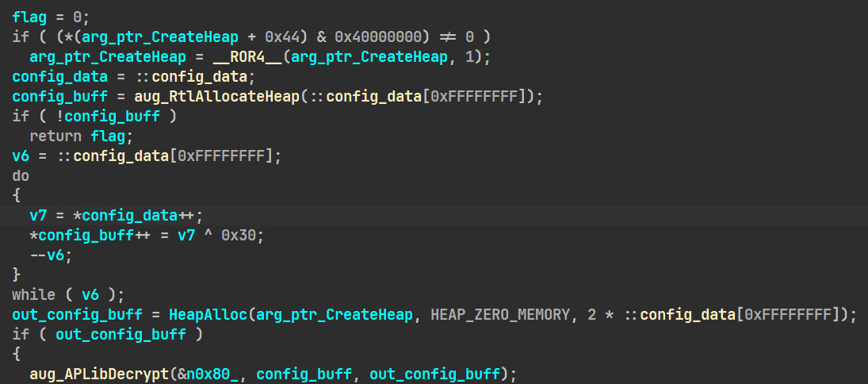Select v7 before the '^ 0x30' operator

186,235
